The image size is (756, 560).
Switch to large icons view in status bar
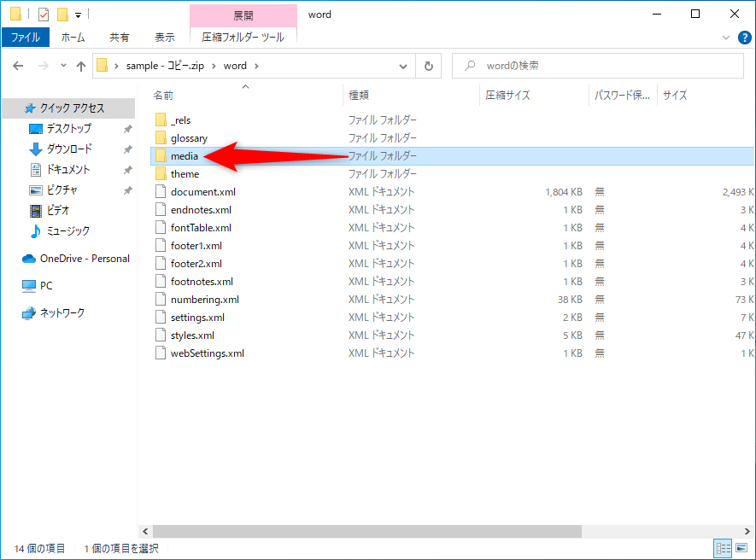click(x=742, y=548)
